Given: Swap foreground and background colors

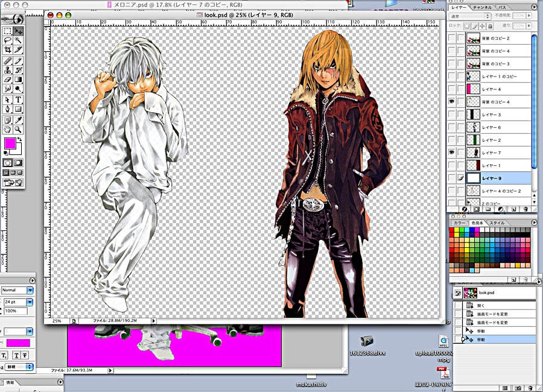Looking at the screenshot, I should pos(20,139).
